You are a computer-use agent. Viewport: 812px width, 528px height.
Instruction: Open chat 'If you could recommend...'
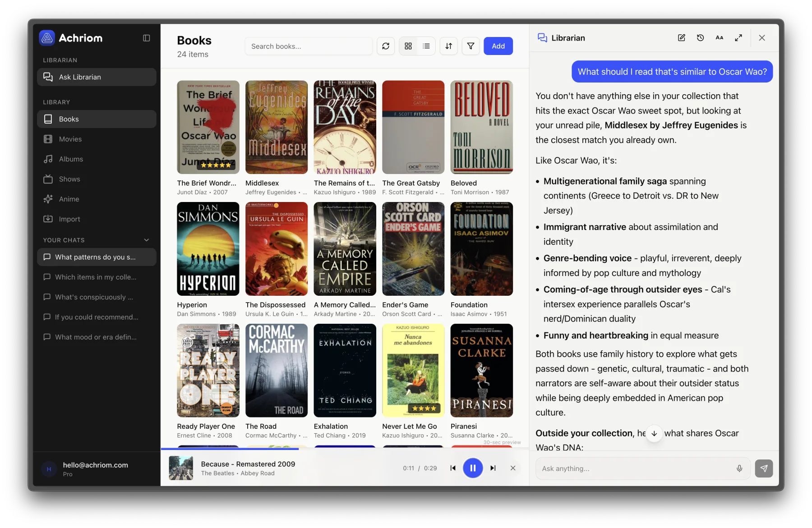pos(97,317)
